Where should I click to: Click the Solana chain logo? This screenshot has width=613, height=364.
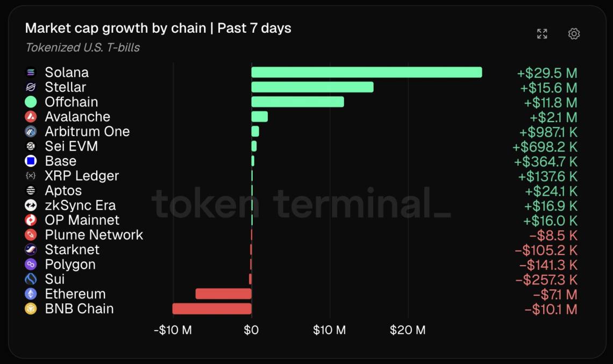(x=31, y=73)
